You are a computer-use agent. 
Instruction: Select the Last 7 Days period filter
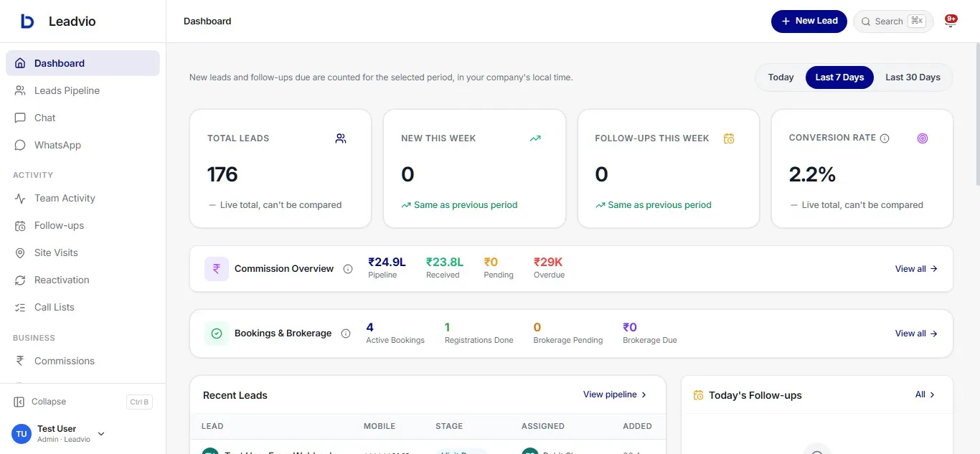839,77
